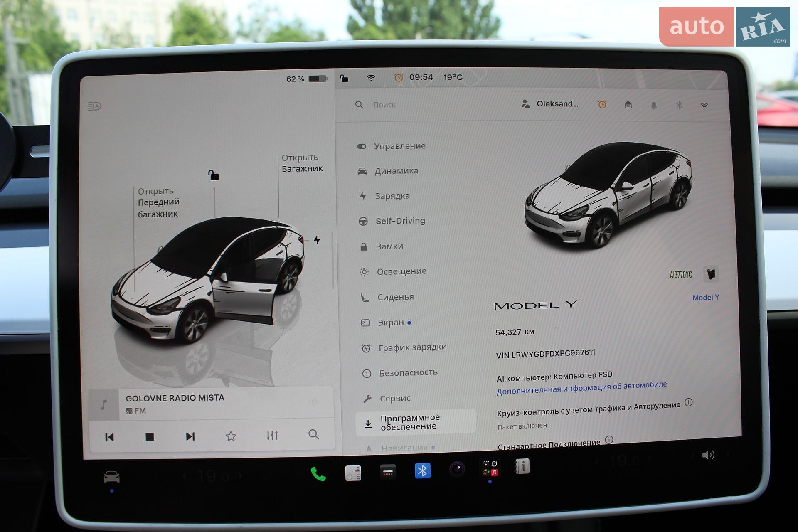The image size is (798, 532).
Task: Open the camera app in dock
Action: [x=457, y=469]
